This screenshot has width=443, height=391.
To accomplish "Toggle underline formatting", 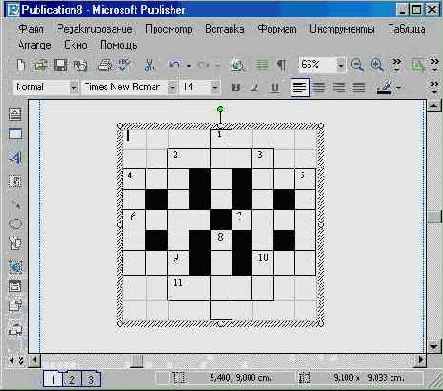I will click(x=275, y=88).
